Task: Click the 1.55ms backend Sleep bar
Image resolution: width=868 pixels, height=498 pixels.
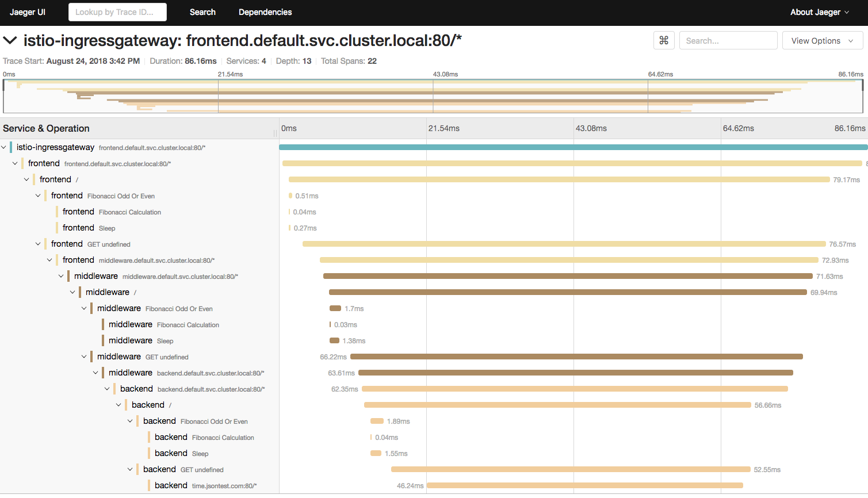Action: (376, 453)
